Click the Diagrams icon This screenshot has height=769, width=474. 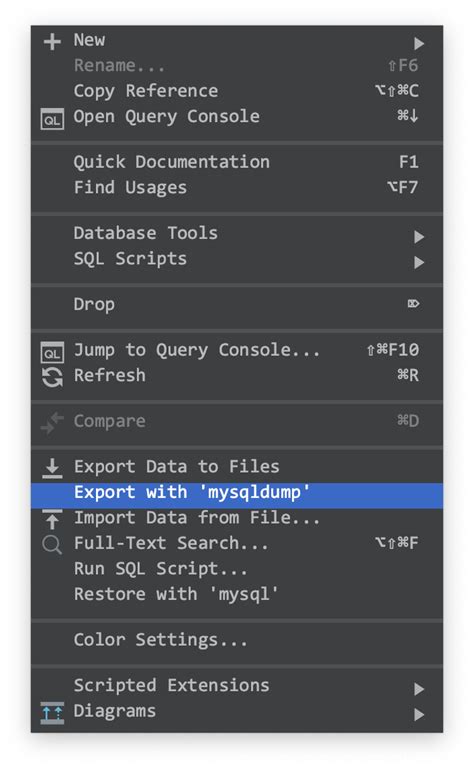[x=52, y=713]
